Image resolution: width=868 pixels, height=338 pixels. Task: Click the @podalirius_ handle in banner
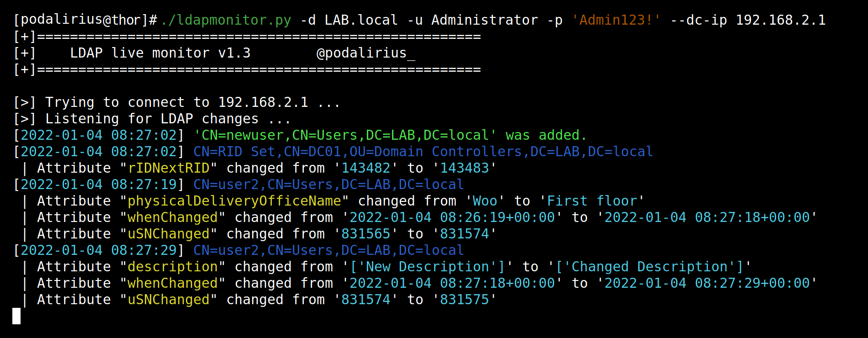point(366,53)
